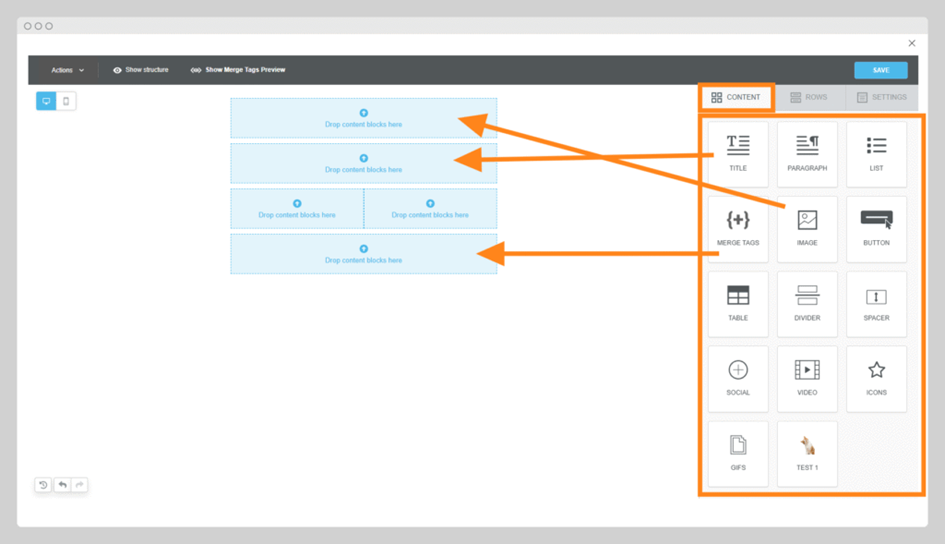This screenshot has width=945, height=544.
Task: Open the Actions dropdown menu
Action: (67, 70)
